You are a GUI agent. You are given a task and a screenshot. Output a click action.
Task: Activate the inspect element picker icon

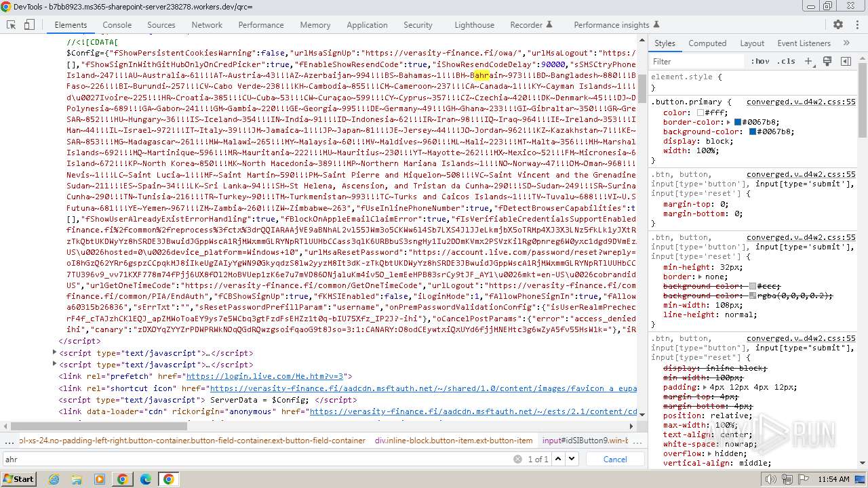pos(11,24)
